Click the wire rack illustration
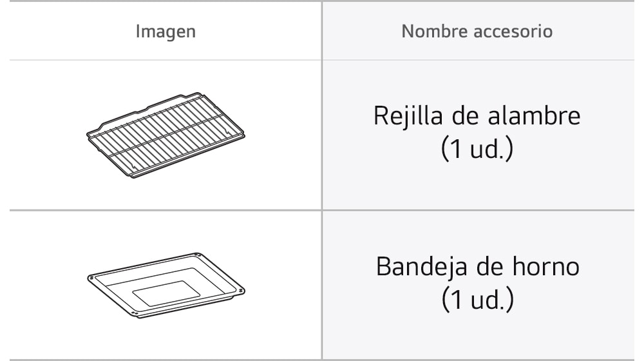The width and height of the screenshot is (644, 361). coord(166,135)
